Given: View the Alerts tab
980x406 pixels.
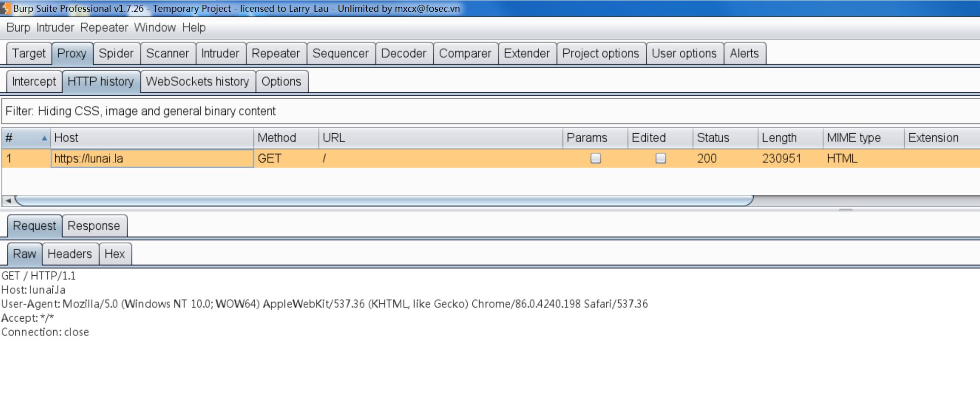Looking at the screenshot, I should click(744, 53).
